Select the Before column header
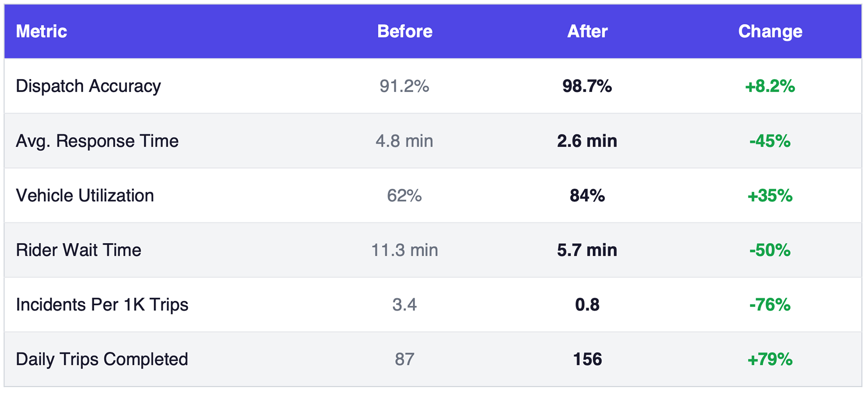Image resolution: width=868 pixels, height=393 pixels. (x=405, y=32)
